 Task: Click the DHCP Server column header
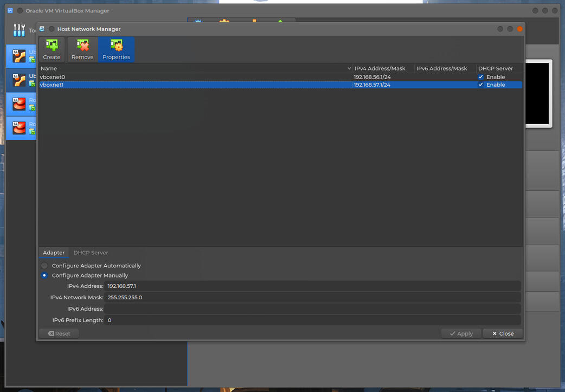(x=499, y=68)
